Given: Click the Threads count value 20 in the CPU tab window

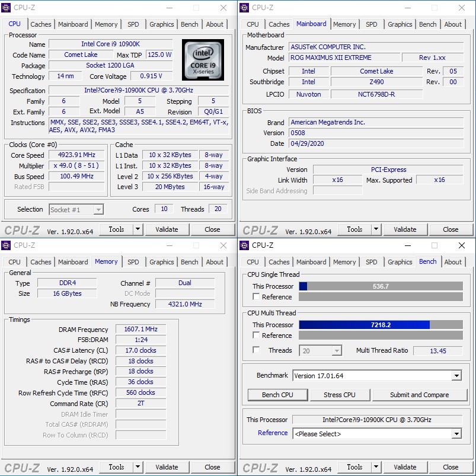Looking at the screenshot, I should 218,209.
